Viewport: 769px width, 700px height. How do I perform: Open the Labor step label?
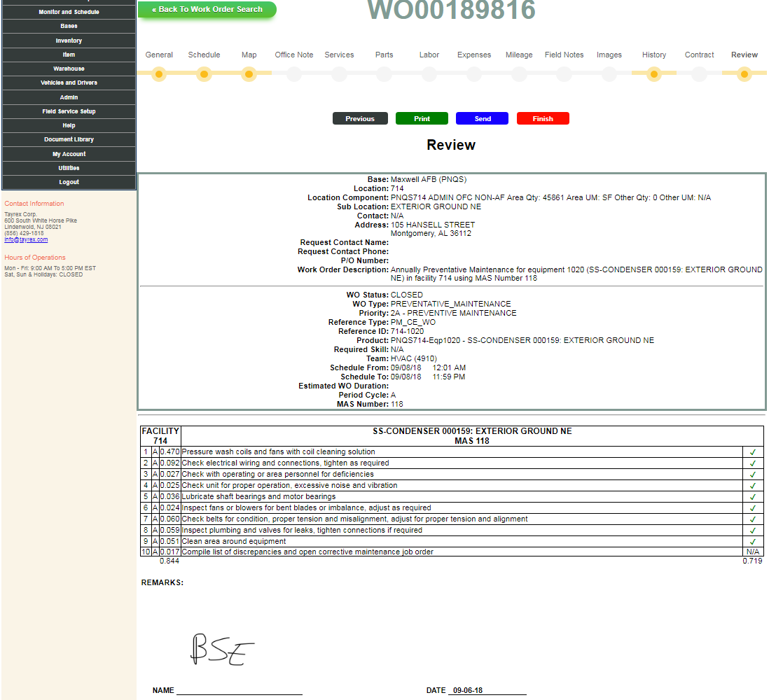pyautogui.click(x=429, y=55)
